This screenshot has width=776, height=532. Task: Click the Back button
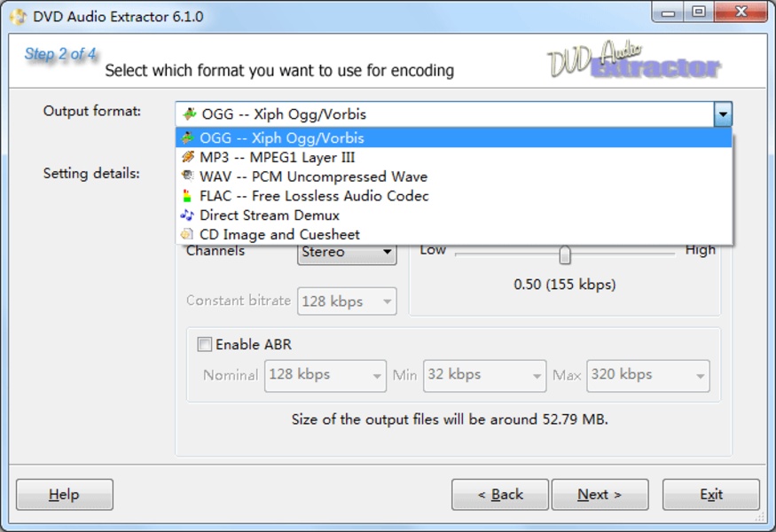pyautogui.click(x=500, y=495)
